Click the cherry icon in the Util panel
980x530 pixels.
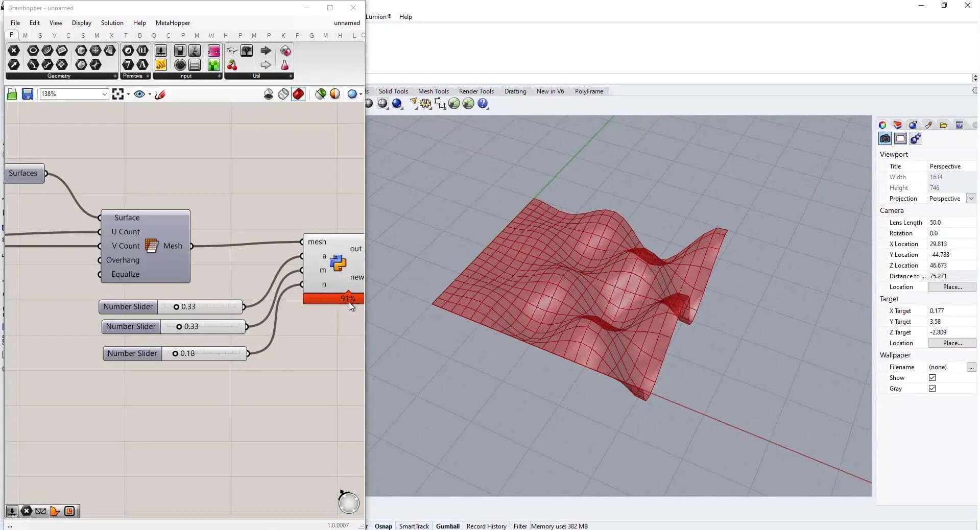click(232, 65)
